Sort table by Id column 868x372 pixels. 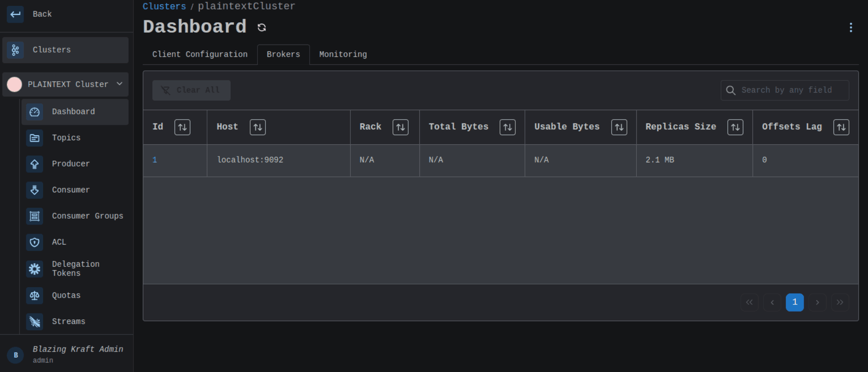tap(182, 127)
